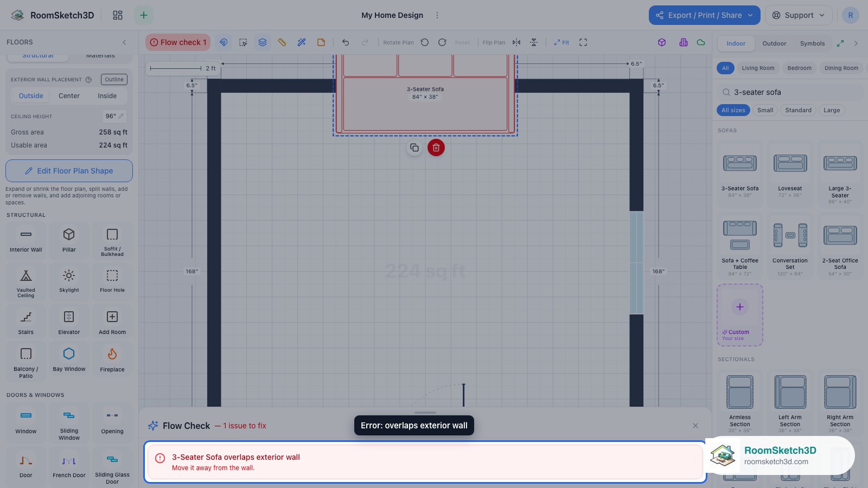Filter by Dining Room category
The image size is (868, 488).
[x=841, y=68]
